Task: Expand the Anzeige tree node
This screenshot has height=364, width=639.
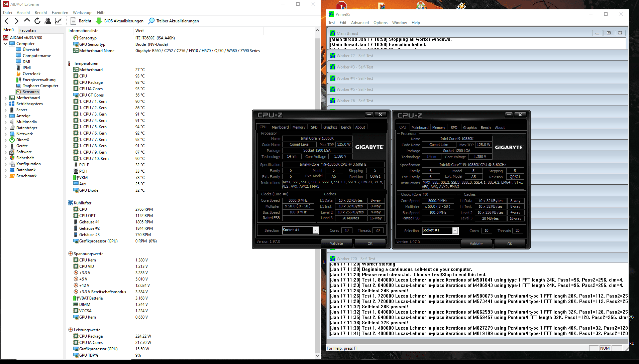Action: [x=5, y=116]
